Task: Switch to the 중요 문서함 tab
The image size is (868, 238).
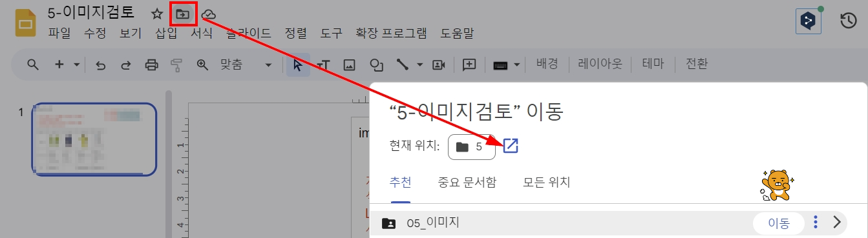Action: click(x=467, y=183)
